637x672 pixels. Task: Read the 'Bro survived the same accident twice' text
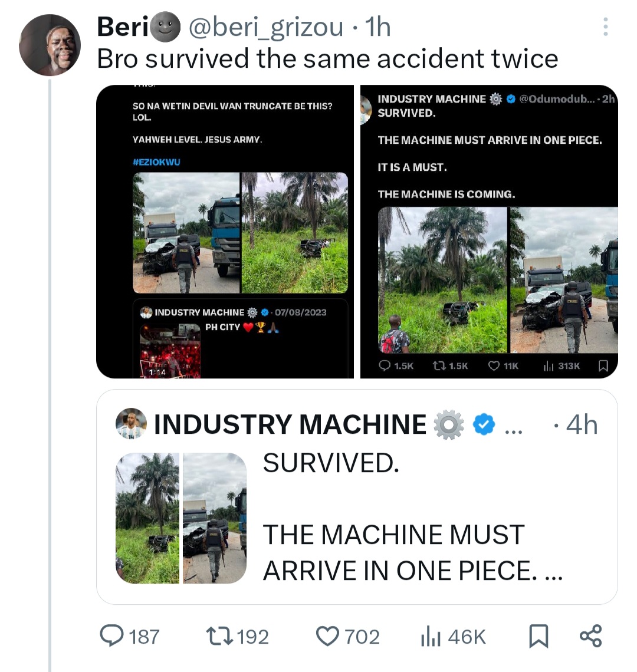click(327, 59)
